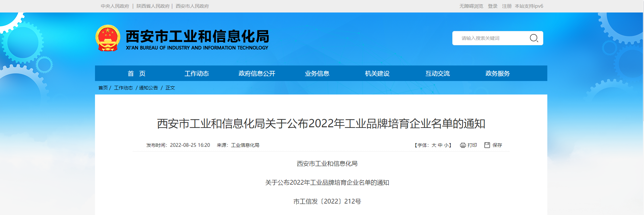Open the 中央人民政府 top link
Screen dimensions: 644x215
pyautogui.click(x=115, y=6)
